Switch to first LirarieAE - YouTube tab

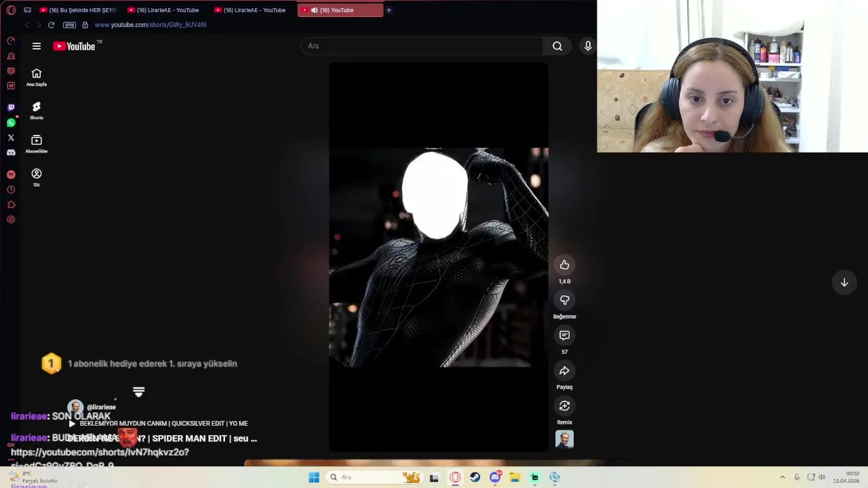click(x=163, y=10)
